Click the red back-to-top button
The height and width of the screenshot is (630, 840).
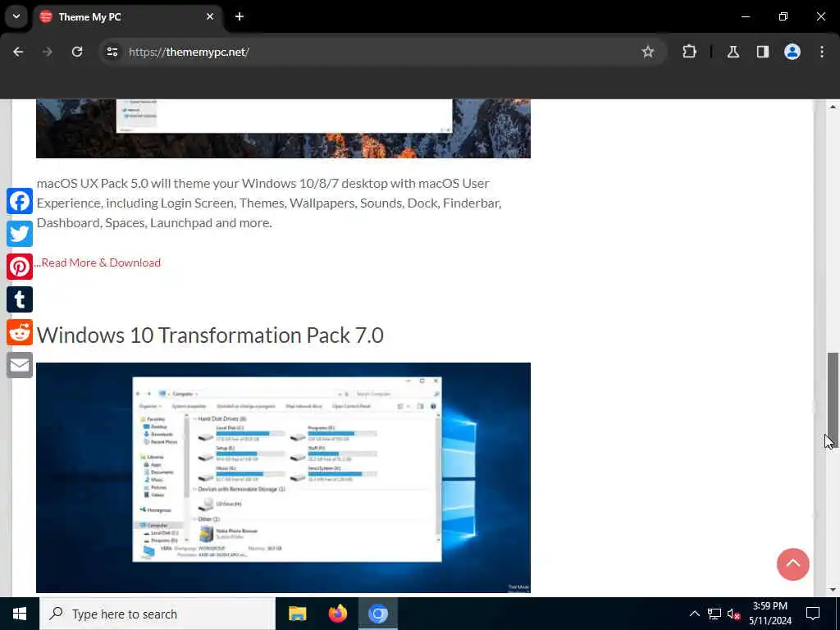[793, 564]
